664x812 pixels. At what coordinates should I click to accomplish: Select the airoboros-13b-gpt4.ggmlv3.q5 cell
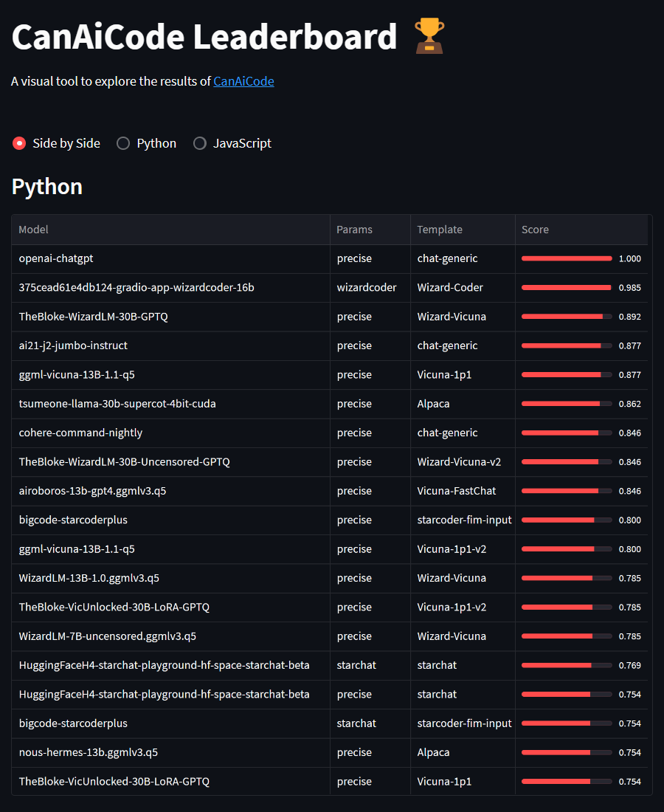(x=170, y=490)
